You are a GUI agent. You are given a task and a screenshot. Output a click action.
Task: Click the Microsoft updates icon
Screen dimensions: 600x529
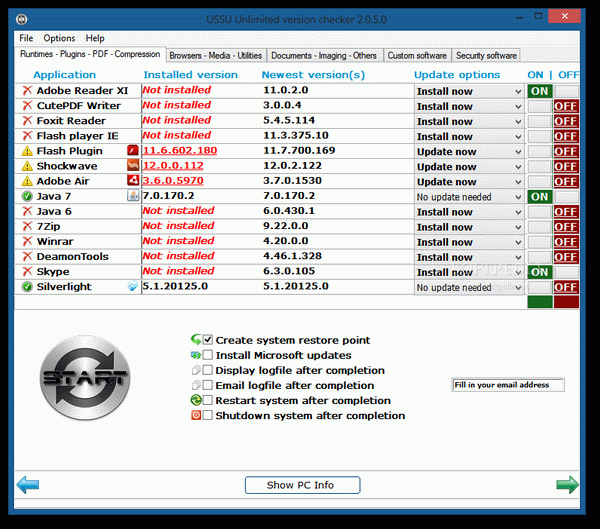(196, 355)
